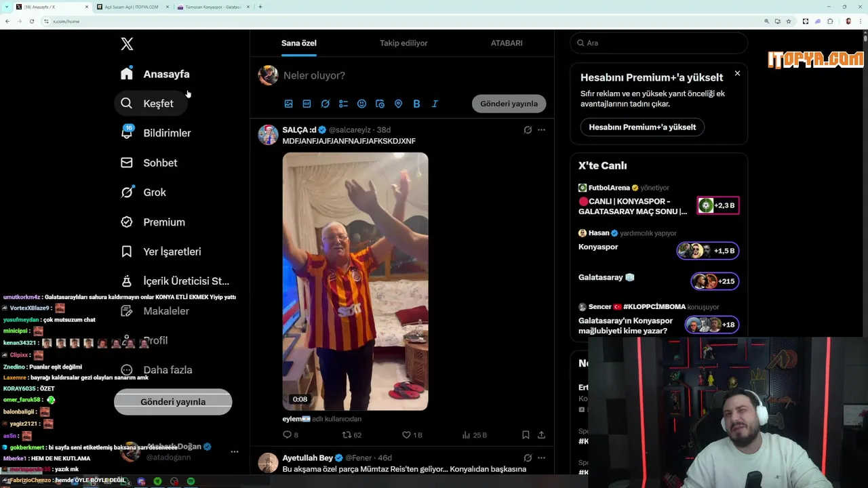The width and height of the screenshot is (868, 488).
Task: Dismiss the Premium+ upgrade card
Action: [x=737, y=73]
